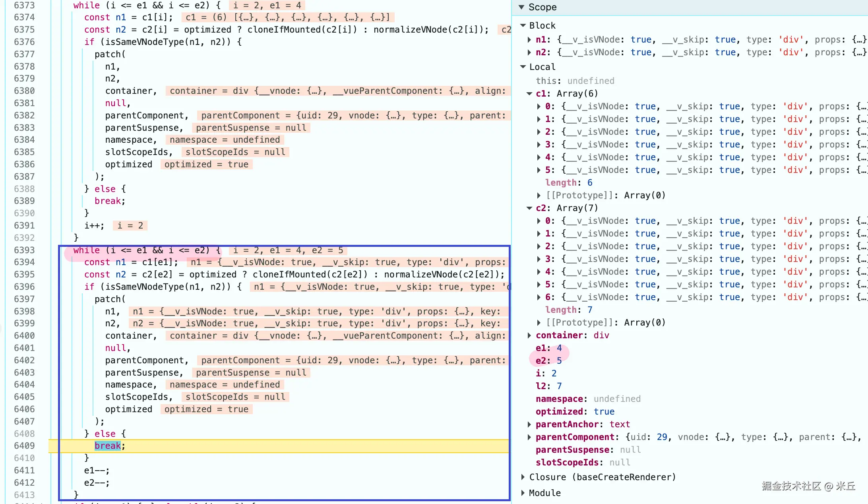The height and width of the screenshot is (504, 868).
Task: Select the 'this: undefined' row
Action: [x=575, y=81]
